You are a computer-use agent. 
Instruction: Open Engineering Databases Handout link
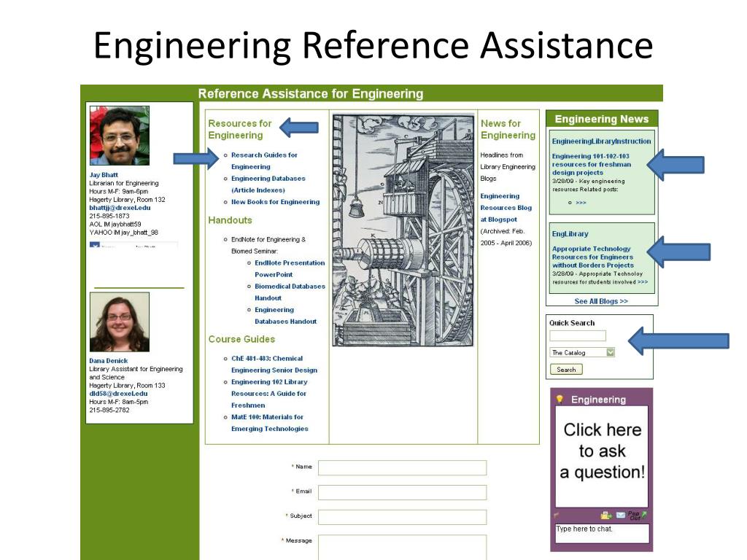[285, 316]
